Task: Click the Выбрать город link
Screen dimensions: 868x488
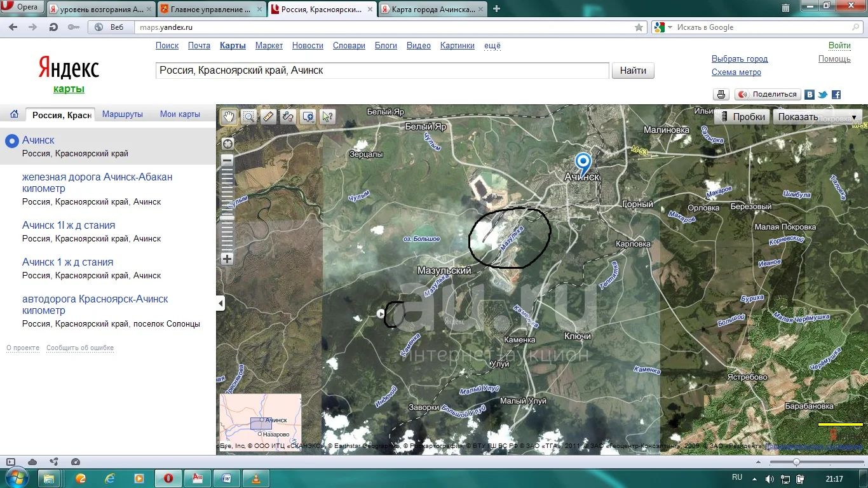Action: [740, 58]
